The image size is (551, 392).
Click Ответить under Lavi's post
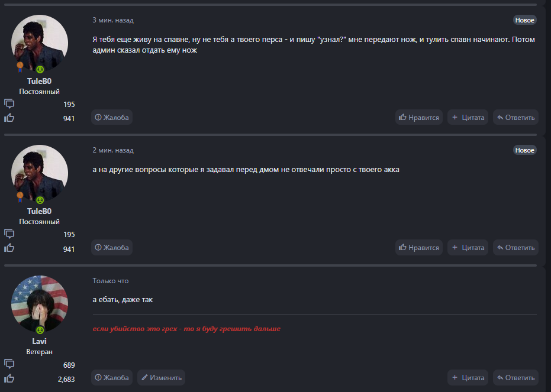[x=515, y=377]
